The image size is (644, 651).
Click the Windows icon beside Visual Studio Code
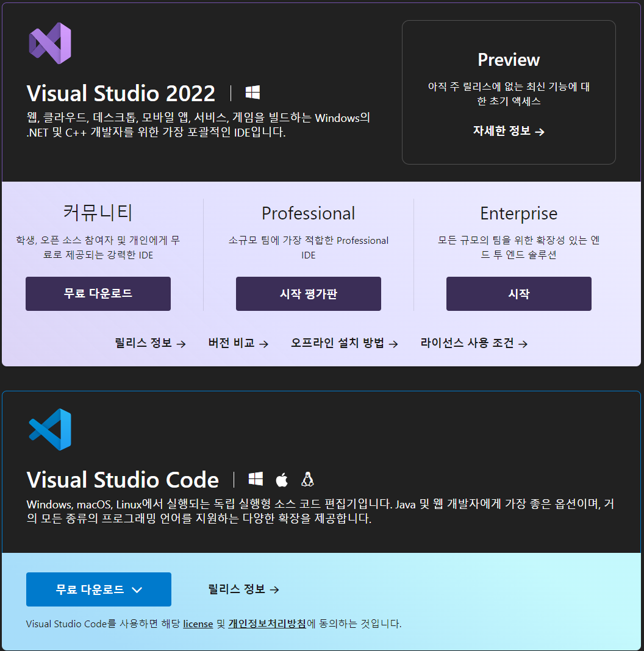256,479
